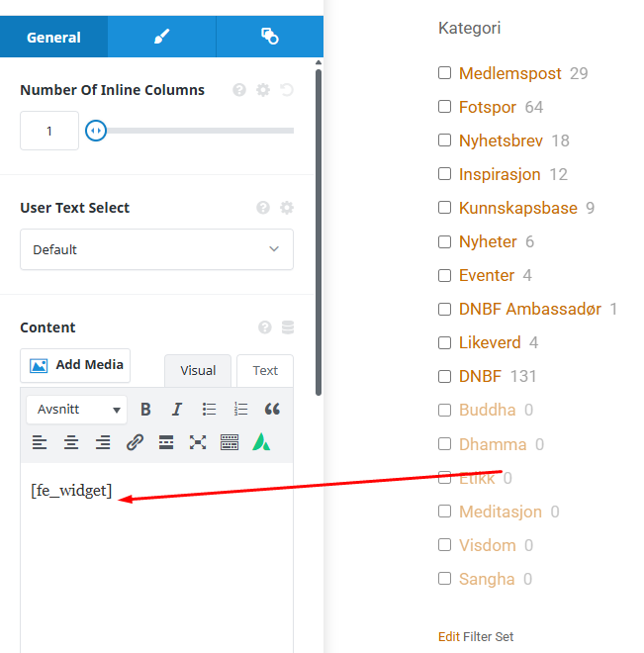Open the Style tab brush icon
The width and height of the screenshot is (644, 653).
click(161, 37)
